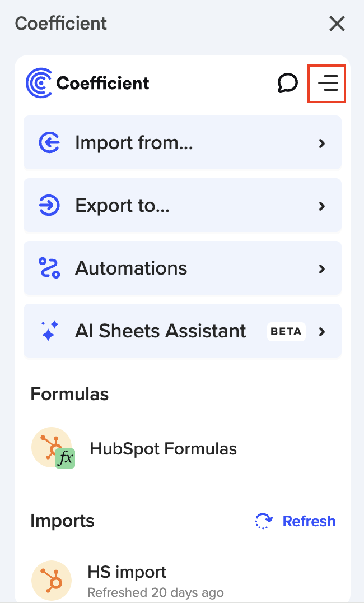Click the Export to arrow icon
364x603 pixels.
(49, 206)
